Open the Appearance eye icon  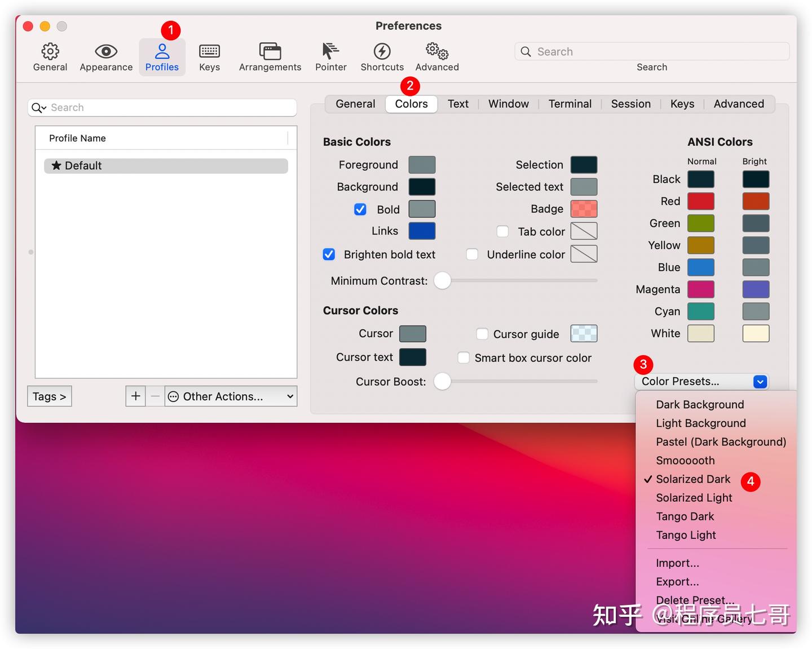(x=106, y=51)
